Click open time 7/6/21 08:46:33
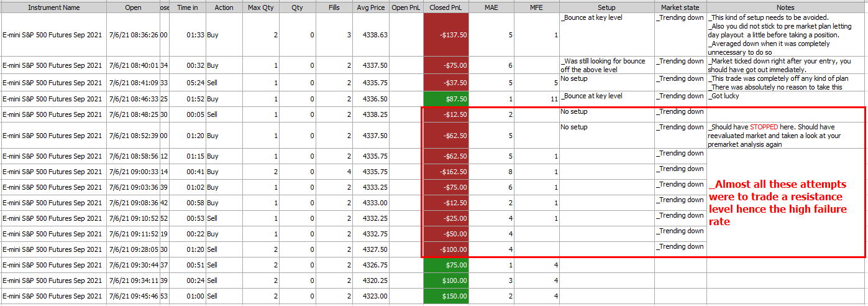 pos(133,99)
